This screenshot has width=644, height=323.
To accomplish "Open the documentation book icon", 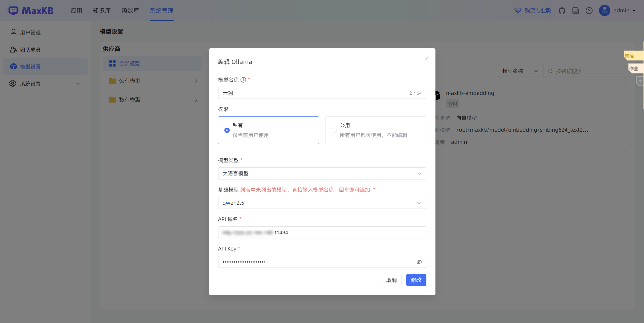I will tap(575, 11).
